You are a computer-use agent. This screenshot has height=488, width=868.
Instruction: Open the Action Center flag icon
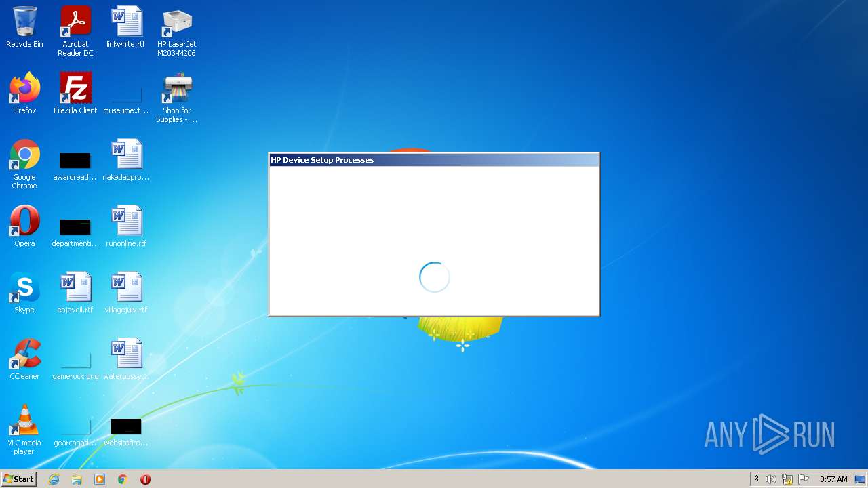pos(804,479)
